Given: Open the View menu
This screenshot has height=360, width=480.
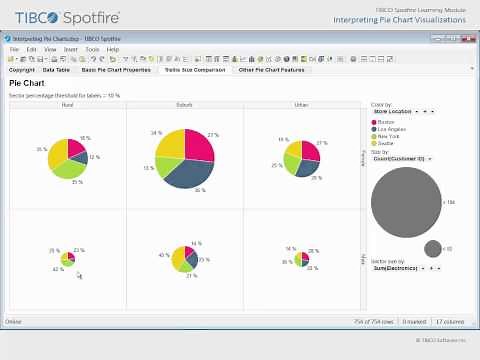Looking at the screenshot, I should point(50,49).
